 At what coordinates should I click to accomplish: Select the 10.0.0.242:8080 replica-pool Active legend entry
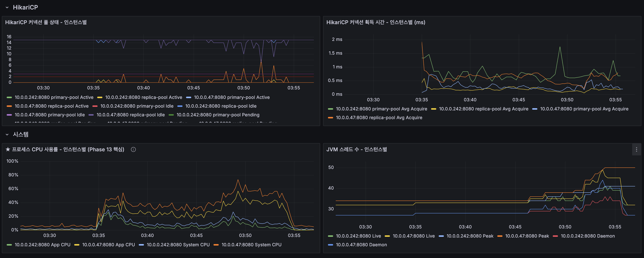coord(144,97)
